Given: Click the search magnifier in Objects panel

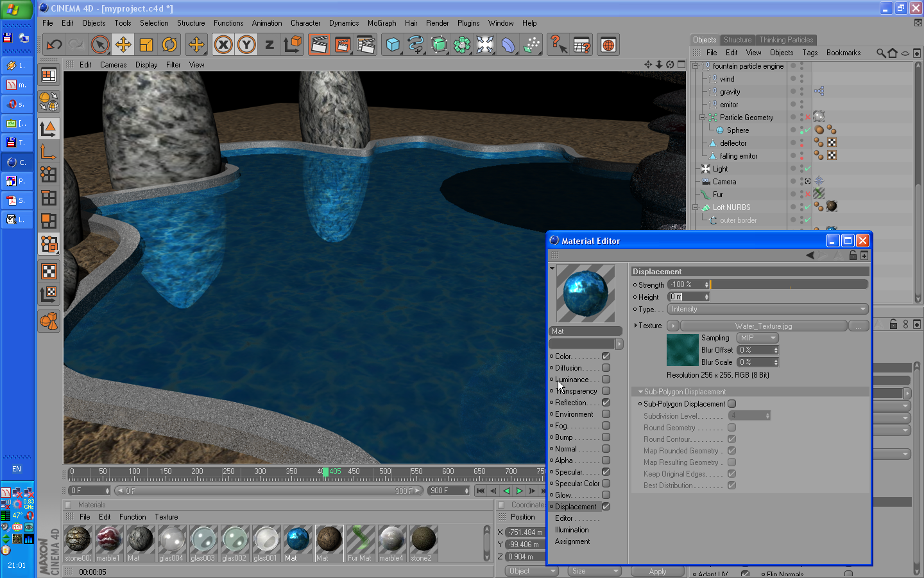Looking at the screenshot, I should click(x=881, y=53).
